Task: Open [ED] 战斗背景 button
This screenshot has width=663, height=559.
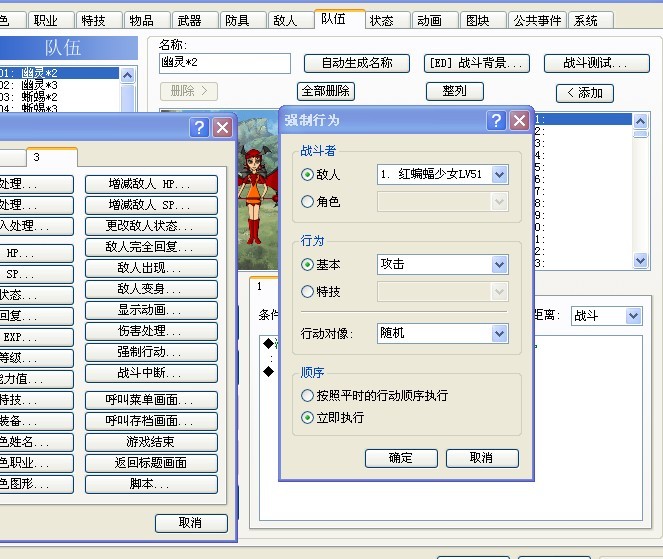Action: [x=477, y=63]
